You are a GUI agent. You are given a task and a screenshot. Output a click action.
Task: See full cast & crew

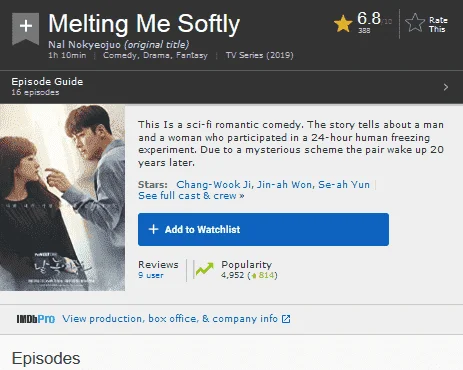[x=191, y=196]
